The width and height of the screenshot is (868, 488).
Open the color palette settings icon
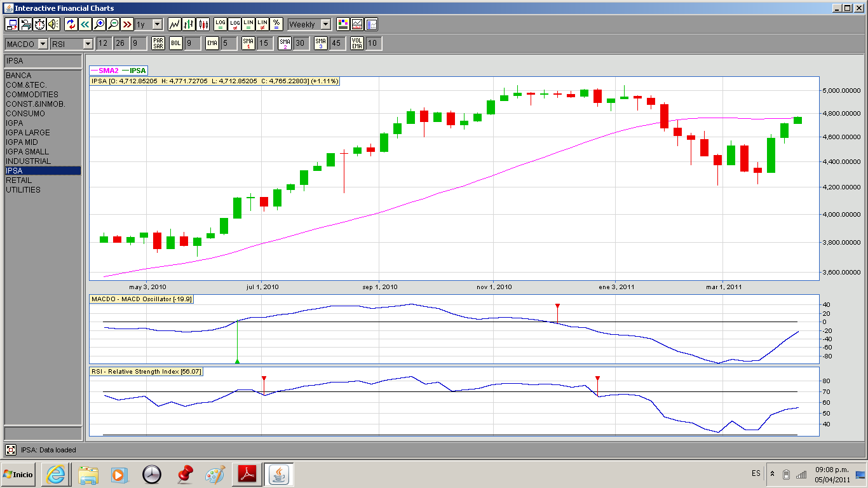[x=343, y=24]
